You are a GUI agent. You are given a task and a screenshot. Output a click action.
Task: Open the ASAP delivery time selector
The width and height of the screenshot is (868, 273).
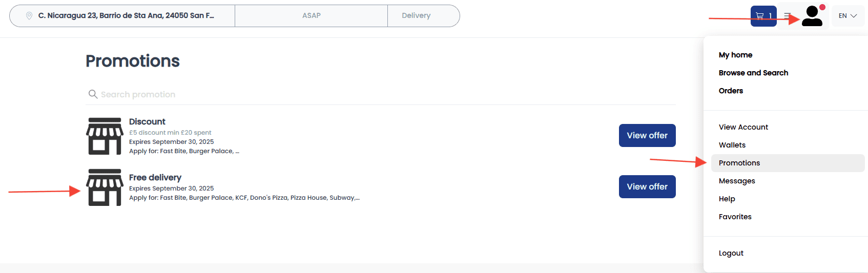click(x=311, y=16)
